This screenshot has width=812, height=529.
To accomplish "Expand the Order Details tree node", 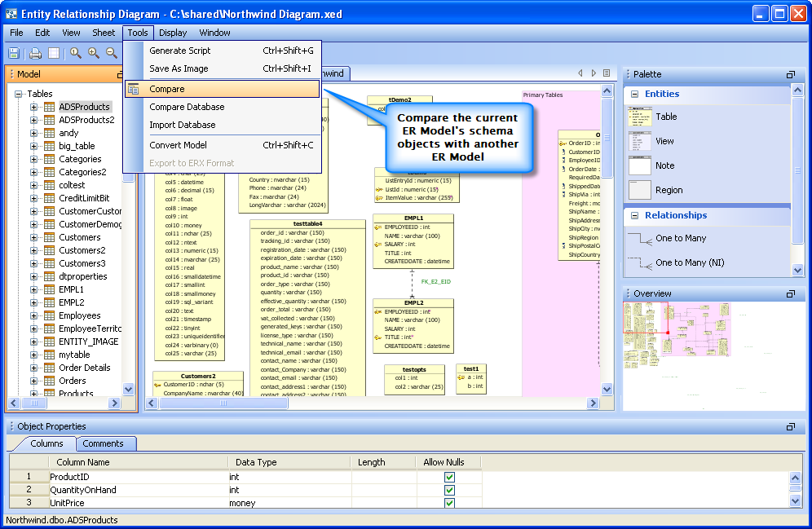I will [33, 368].
